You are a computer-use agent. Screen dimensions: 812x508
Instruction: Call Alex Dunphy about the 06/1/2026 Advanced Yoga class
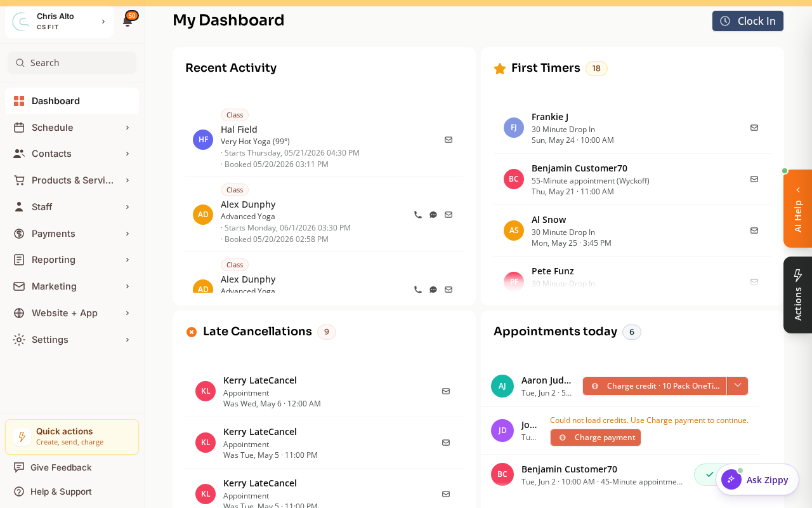417,215
